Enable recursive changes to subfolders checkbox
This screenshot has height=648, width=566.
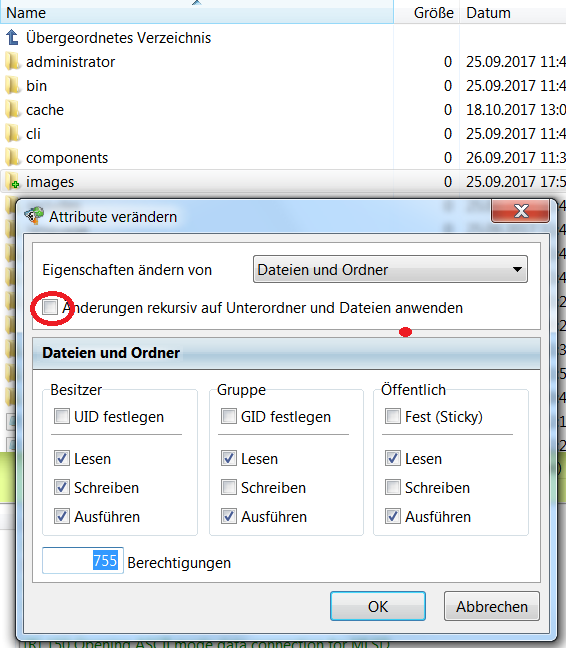click(x=50, y=307)
